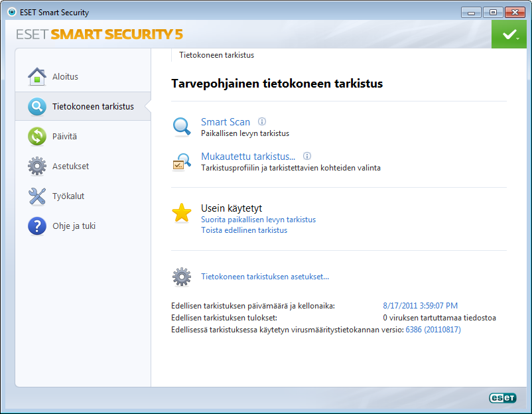
Task: Close the ESET Smart Security window
Action: pyautogui.click(x=515, y=13)
